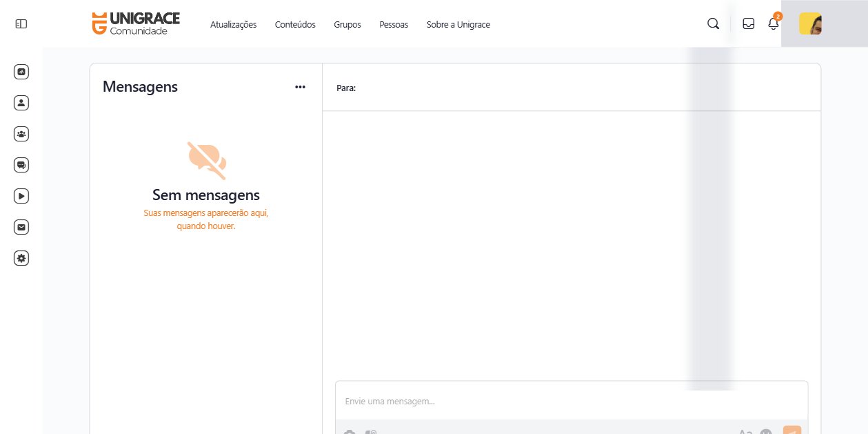Toggle the left sidebar panel icon
The image size is (868, 434).
pyautogui.click(x=21, y=24)
